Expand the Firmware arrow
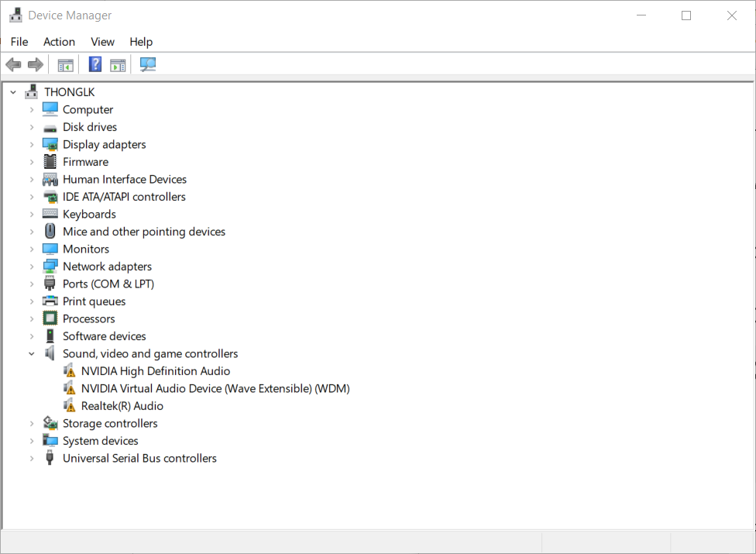This screenshot has height=554, width=756. point(32,162)
